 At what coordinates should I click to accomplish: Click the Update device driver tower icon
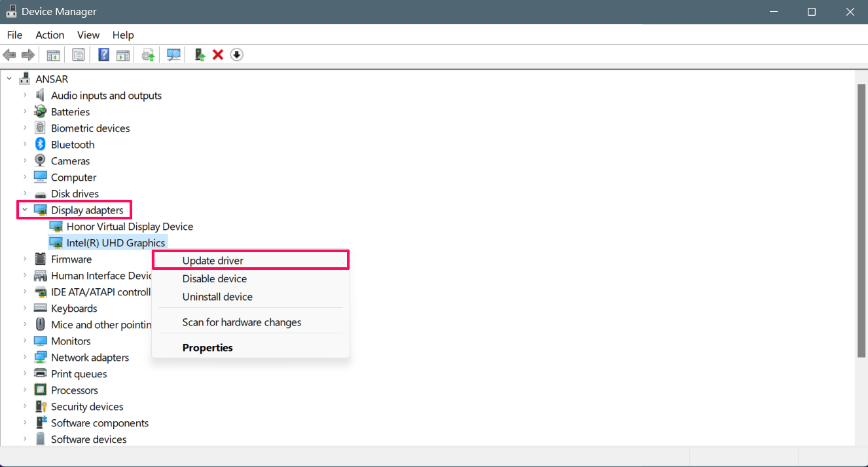click(200, 54)
